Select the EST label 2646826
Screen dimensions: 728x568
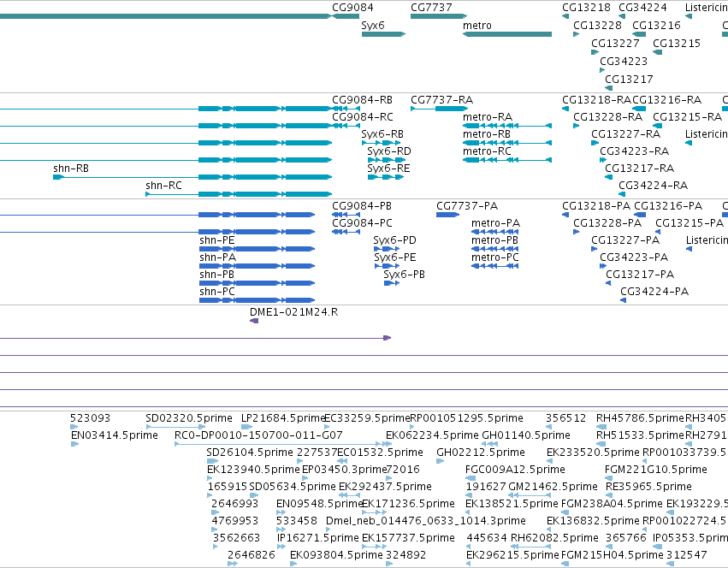[252, 555]
